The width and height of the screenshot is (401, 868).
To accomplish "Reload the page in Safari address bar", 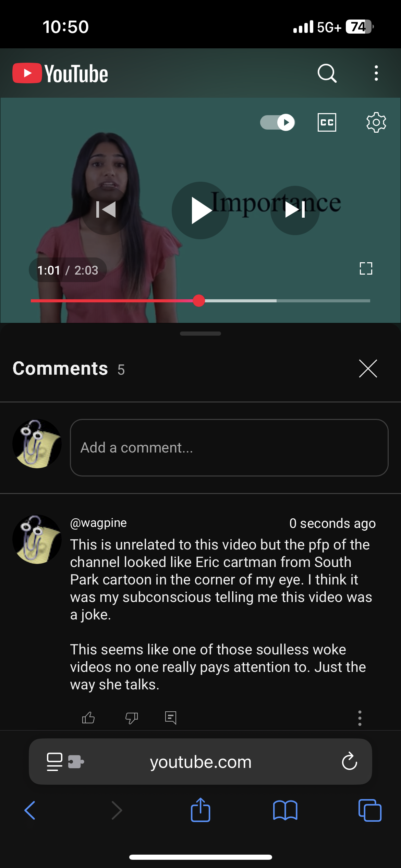I will click(x=350, y=762).
